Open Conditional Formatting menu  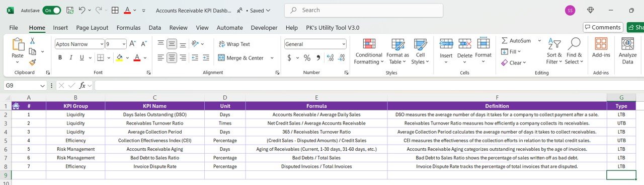[x=369, y=51]
